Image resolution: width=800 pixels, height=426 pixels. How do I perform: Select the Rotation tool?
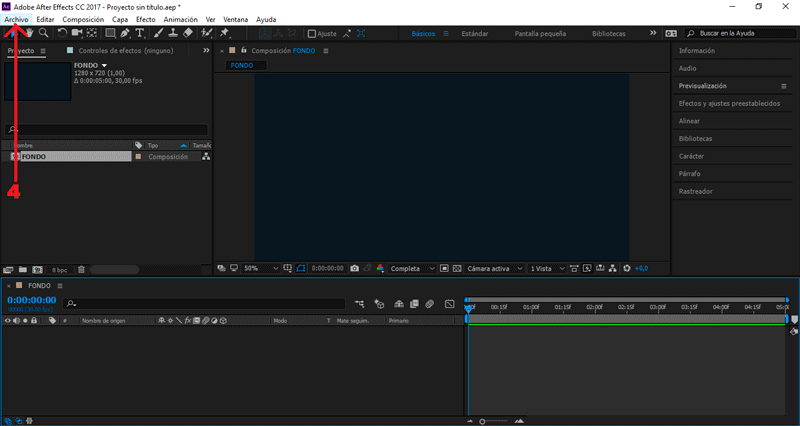coord(62,33)
